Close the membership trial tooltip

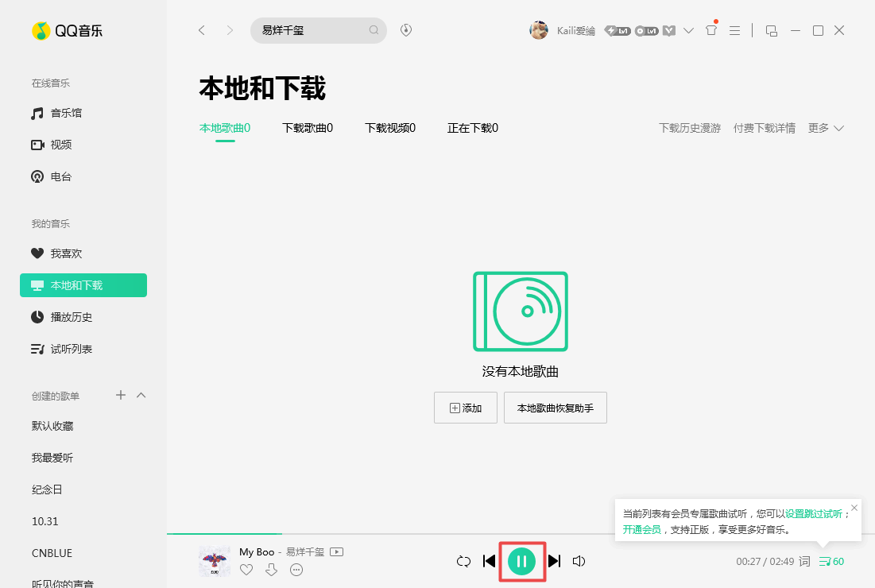854,508
